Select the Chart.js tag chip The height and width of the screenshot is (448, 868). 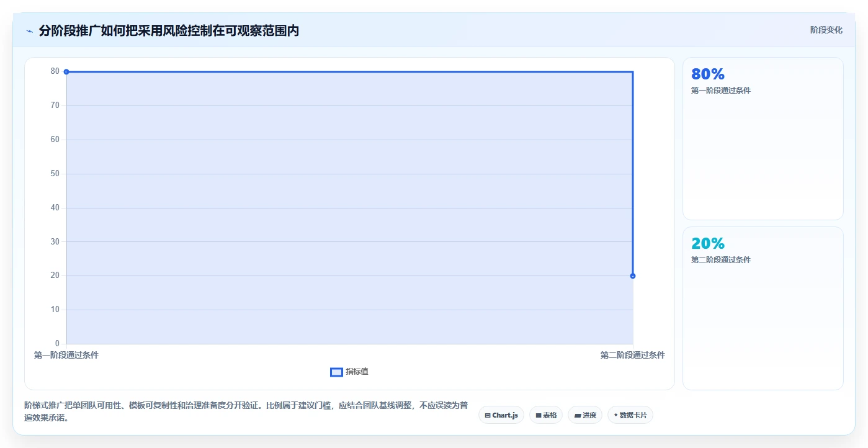click(501, 415)
